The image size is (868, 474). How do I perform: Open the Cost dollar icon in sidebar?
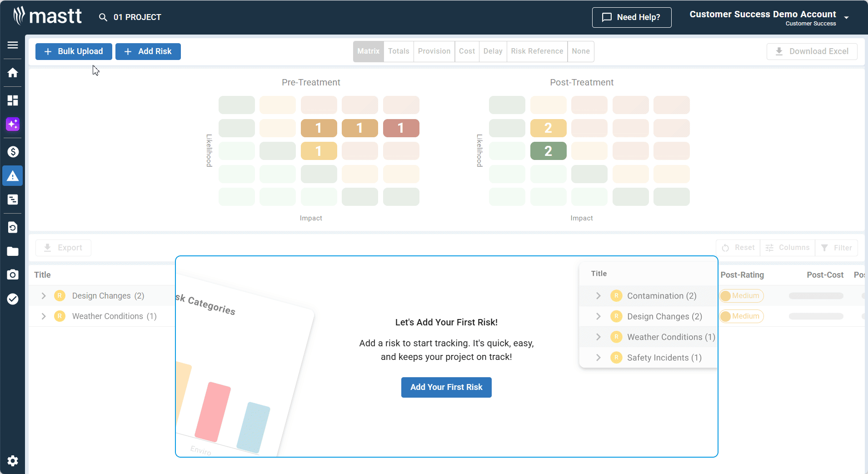[x=13, y=152]
